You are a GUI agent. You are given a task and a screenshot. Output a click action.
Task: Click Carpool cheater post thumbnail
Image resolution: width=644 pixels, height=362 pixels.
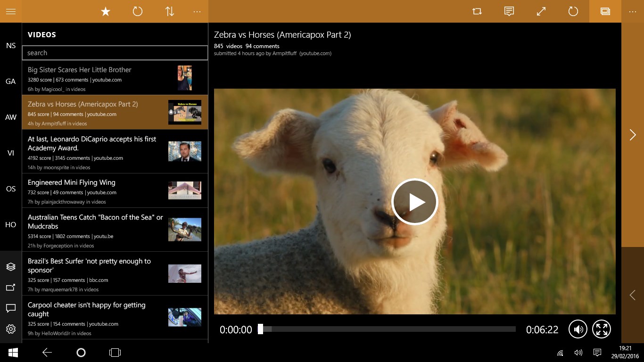click(x=185, y=317)
